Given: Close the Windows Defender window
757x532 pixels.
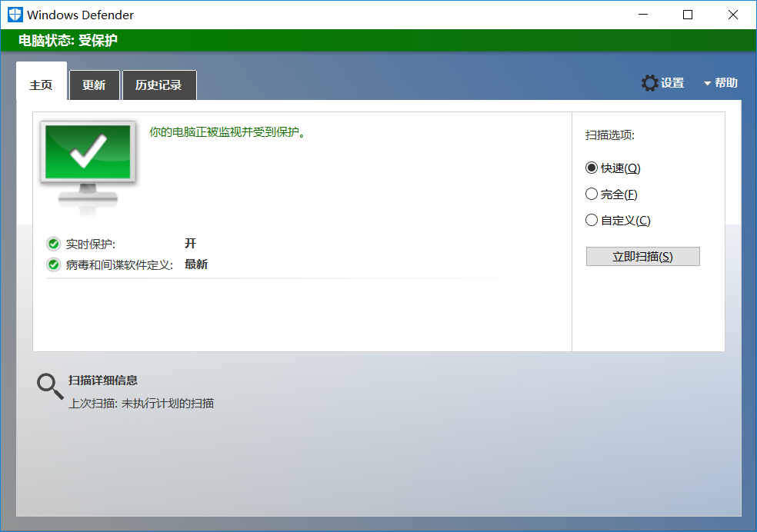Looking at the screenshot, I should pyautogui.click(x=733, y=15).
